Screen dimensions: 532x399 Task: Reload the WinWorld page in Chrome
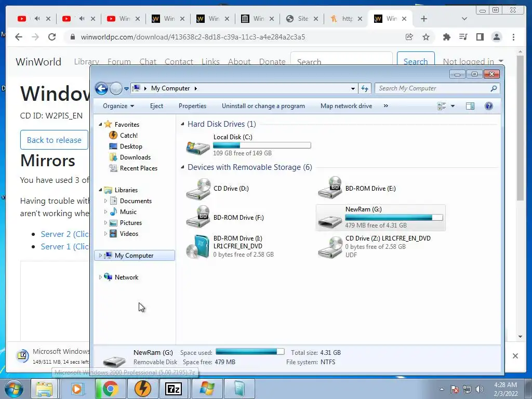tap(51, 37)
